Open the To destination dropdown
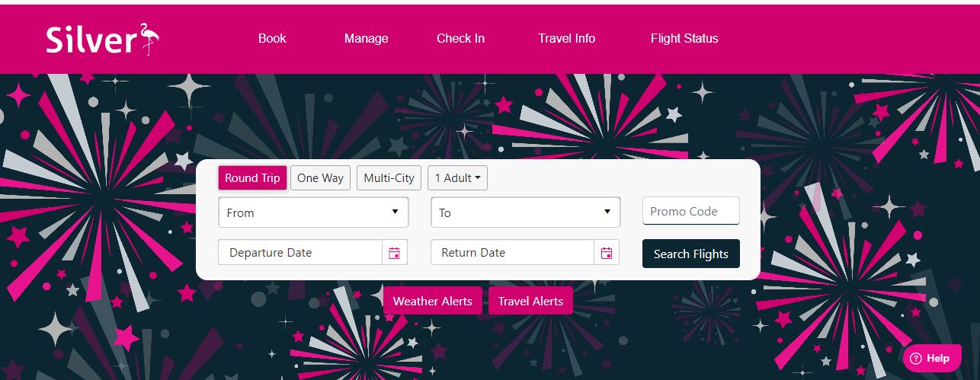Screen dimensions: 980x380 pos(526,212)
